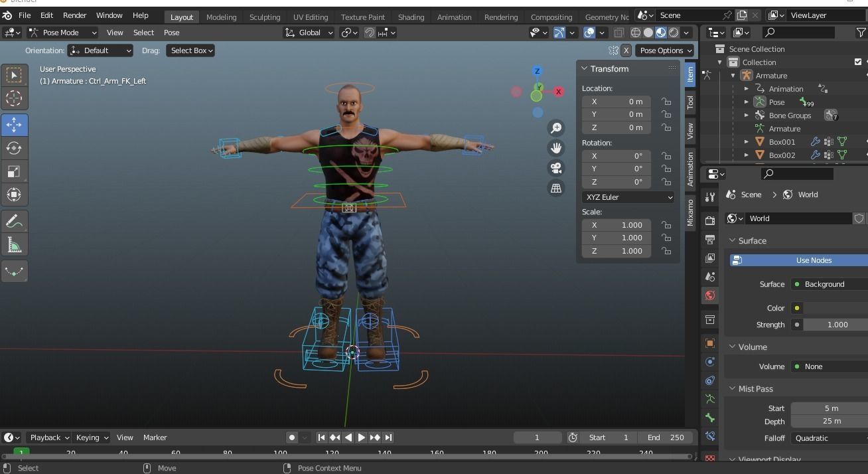Open the Pose Mode dropdown
The width and height of the screenshot is (868, 474).
click(x=62, y=33)
